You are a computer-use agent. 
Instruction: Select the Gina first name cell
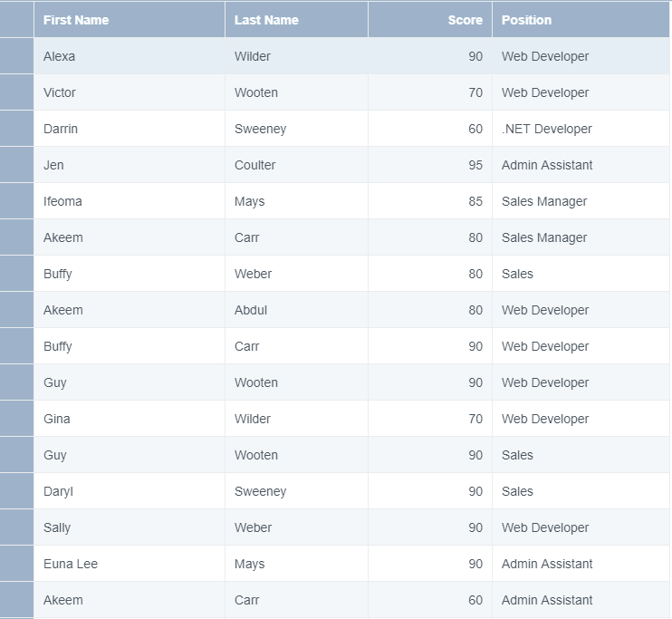pos(130,419)
